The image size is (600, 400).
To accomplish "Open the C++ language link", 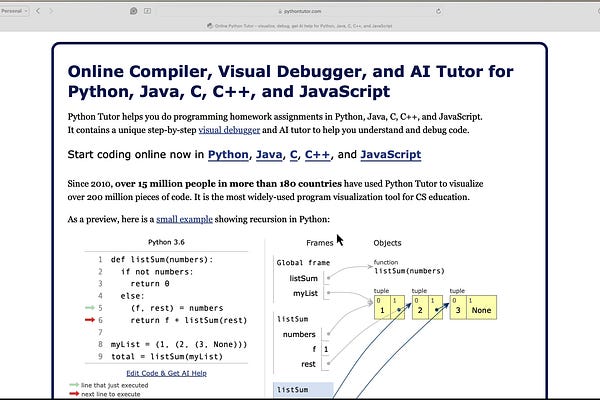I will coord(317,155).
